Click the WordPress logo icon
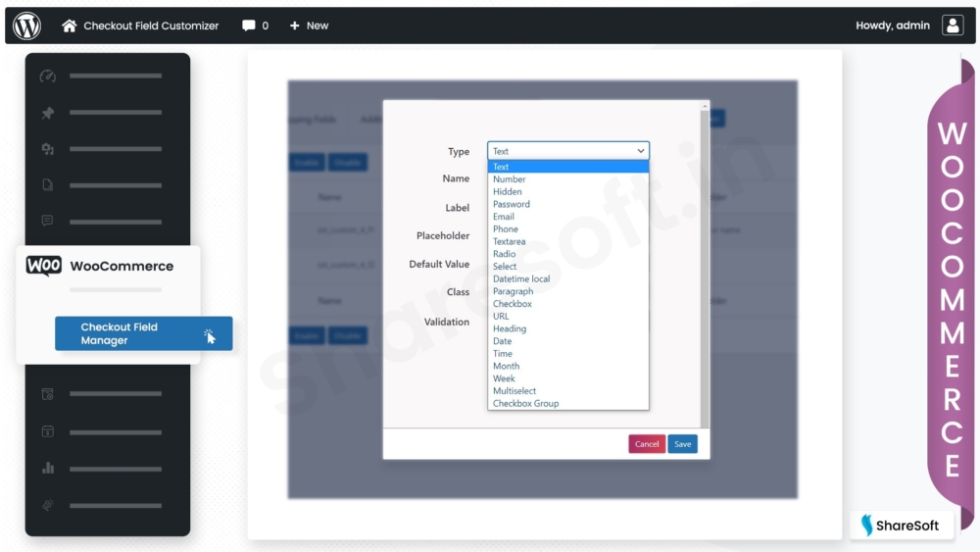The height and width of the screenshot is (552, 980). click(26, 25)
